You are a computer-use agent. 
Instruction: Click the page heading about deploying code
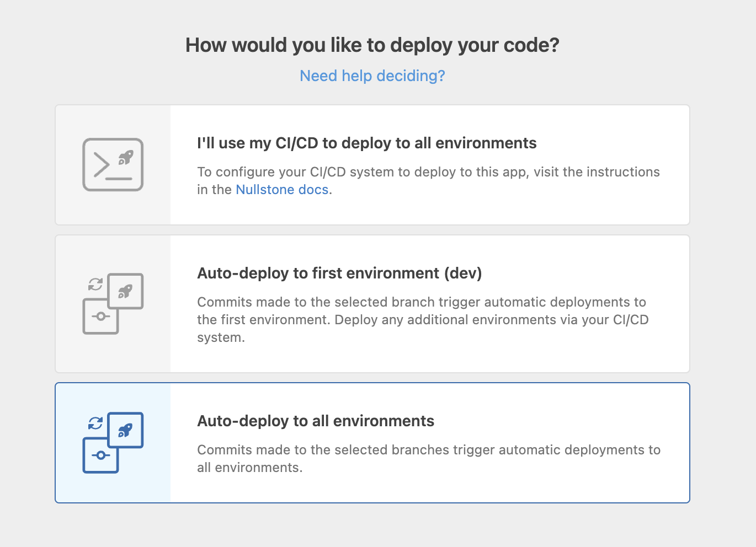click(372, 45)
